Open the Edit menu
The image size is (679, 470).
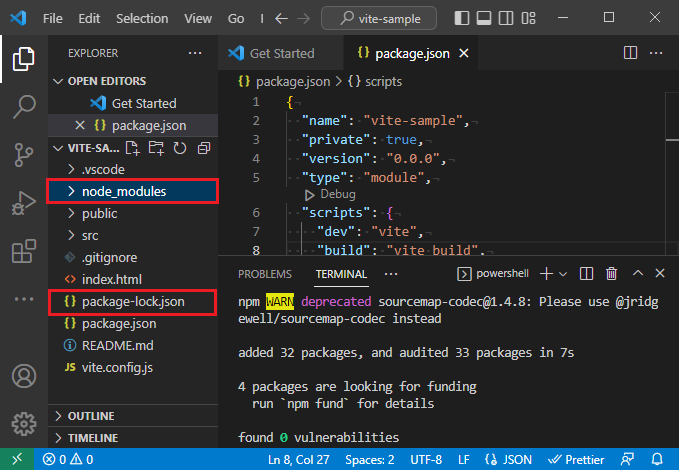click(89, 19)
